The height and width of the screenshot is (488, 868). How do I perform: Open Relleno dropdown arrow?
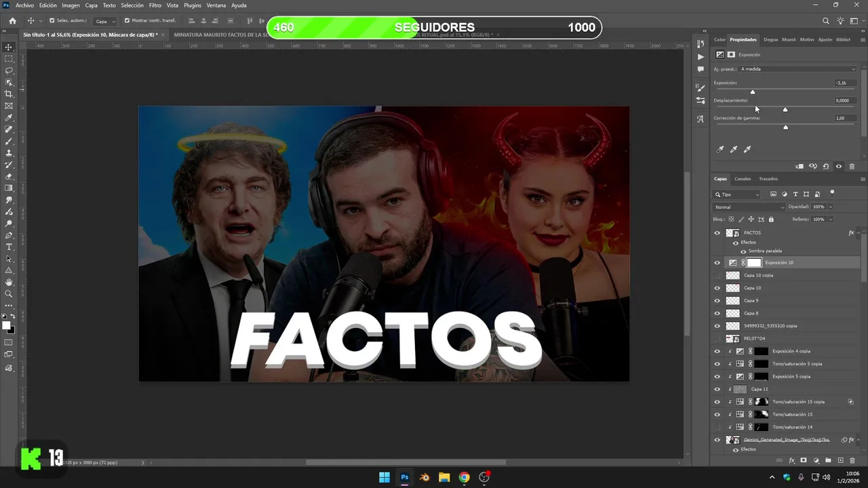tap(831, 220)
